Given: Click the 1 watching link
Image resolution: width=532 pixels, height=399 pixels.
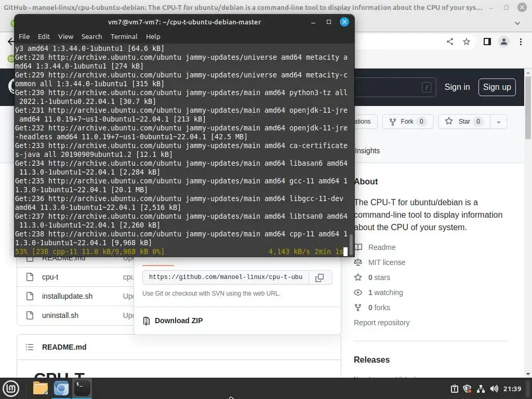Looking at the screenshot, I should pyautogui.click(x=385, y=292).
